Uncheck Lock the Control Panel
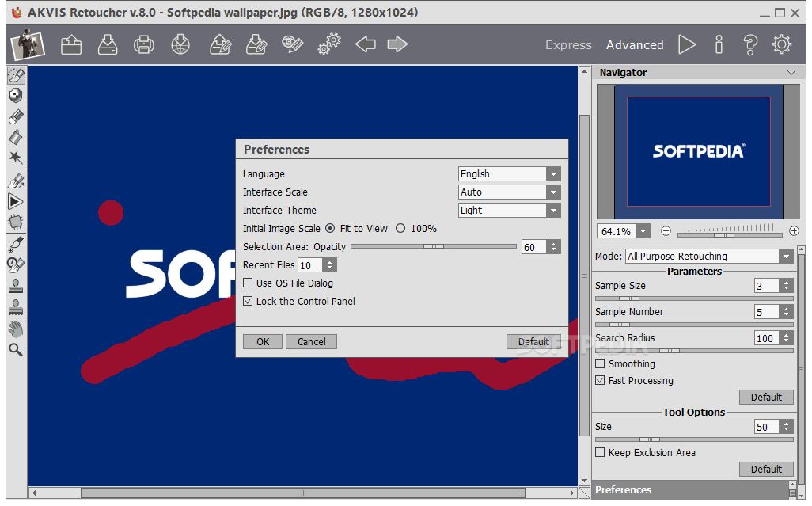This screenshot has height=506, width=812. coord(248,301)
